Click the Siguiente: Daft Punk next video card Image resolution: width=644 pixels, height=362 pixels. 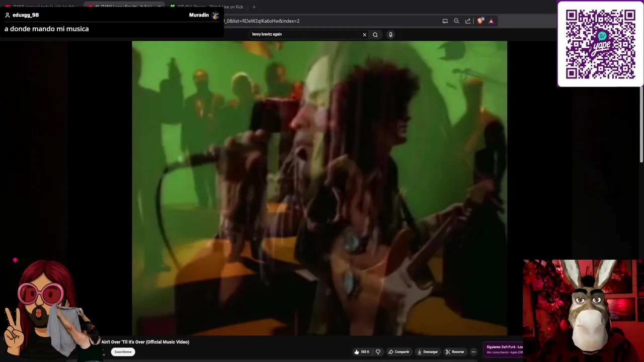(504, 349)
